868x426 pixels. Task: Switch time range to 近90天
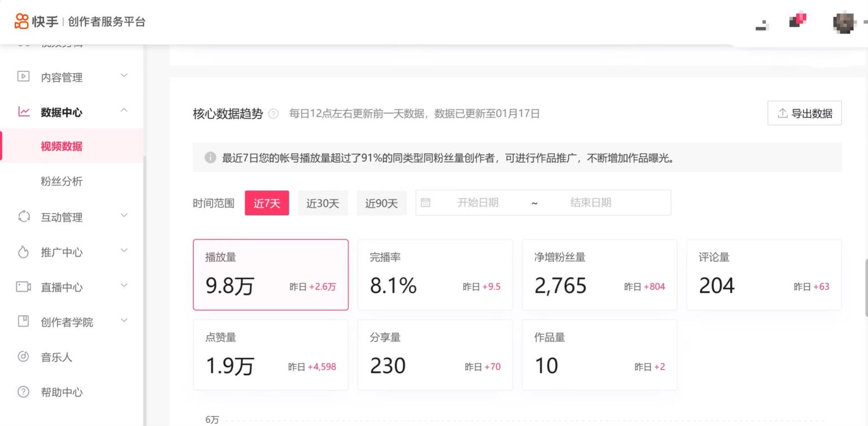pos(381,203)
